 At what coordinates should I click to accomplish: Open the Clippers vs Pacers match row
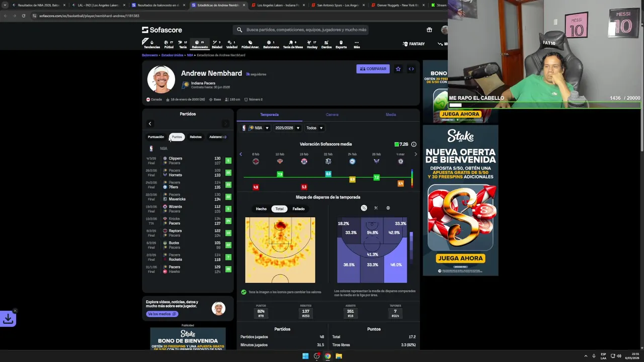[188, 161]
